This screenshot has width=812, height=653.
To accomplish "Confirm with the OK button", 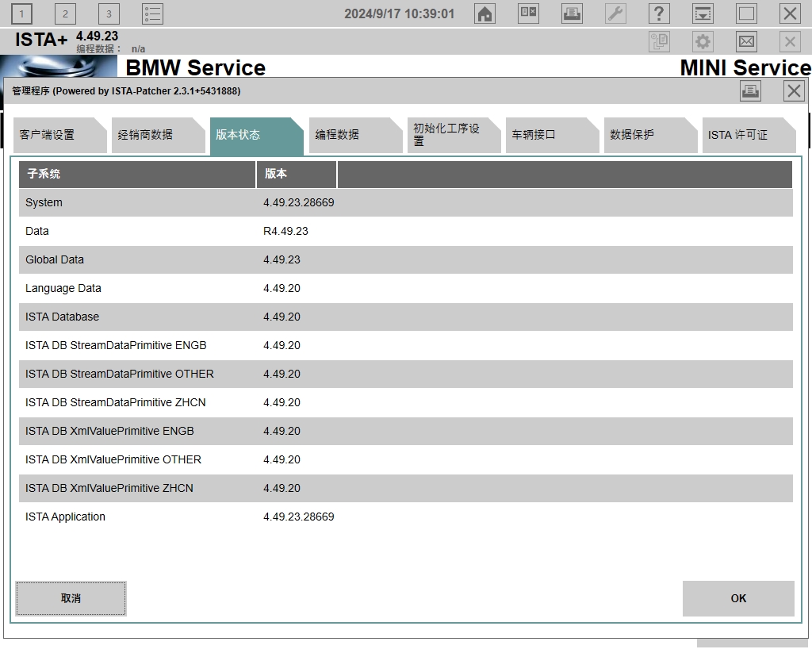I will click(x=738, y=598).
